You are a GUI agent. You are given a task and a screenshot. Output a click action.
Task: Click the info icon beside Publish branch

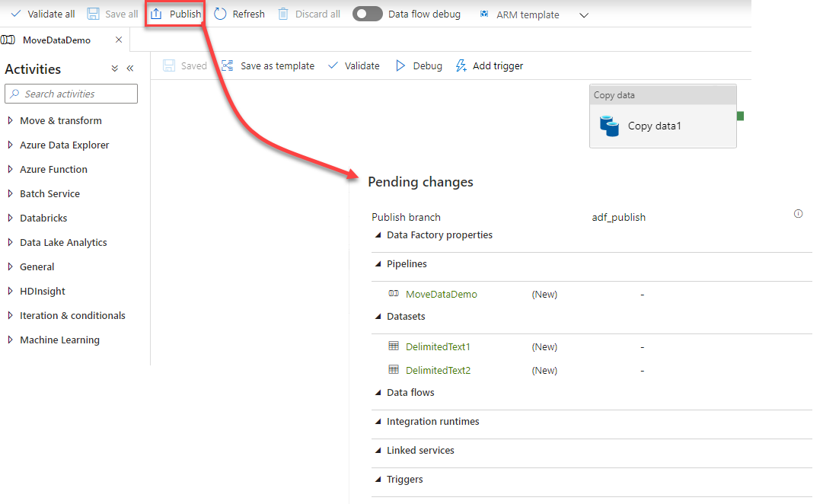[798, 214]
